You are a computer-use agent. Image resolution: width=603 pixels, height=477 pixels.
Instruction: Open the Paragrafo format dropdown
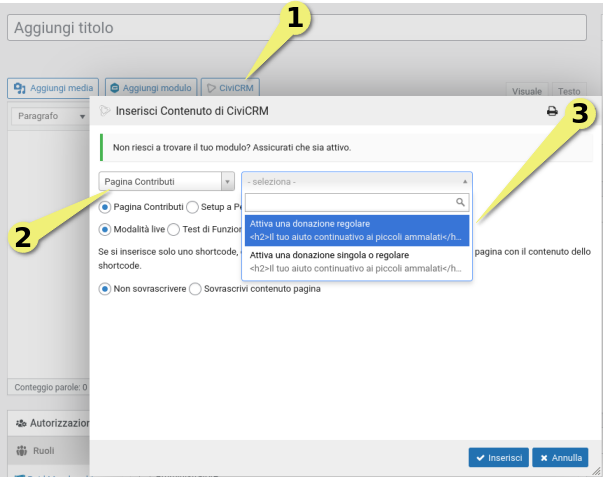51,116
